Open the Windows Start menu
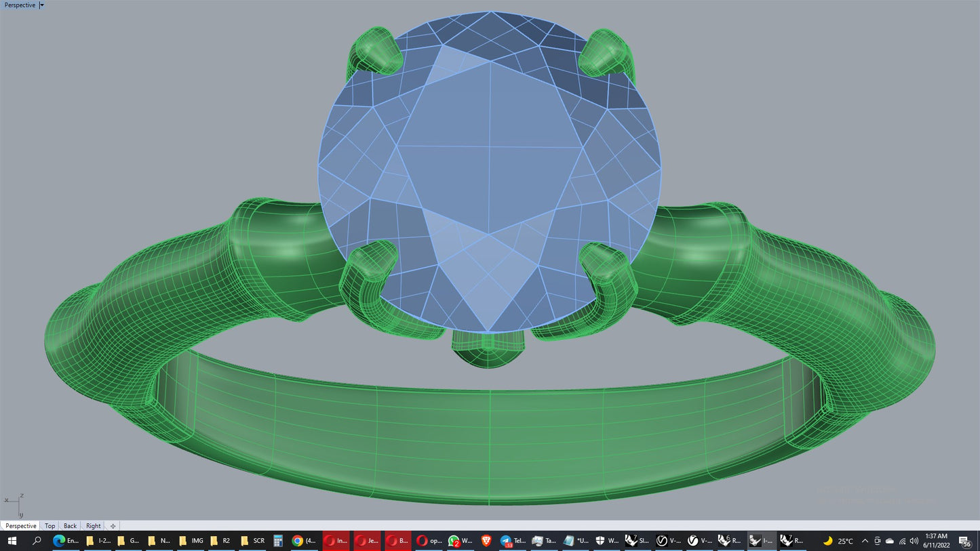The image size is (980, 551). coord(12,541)
